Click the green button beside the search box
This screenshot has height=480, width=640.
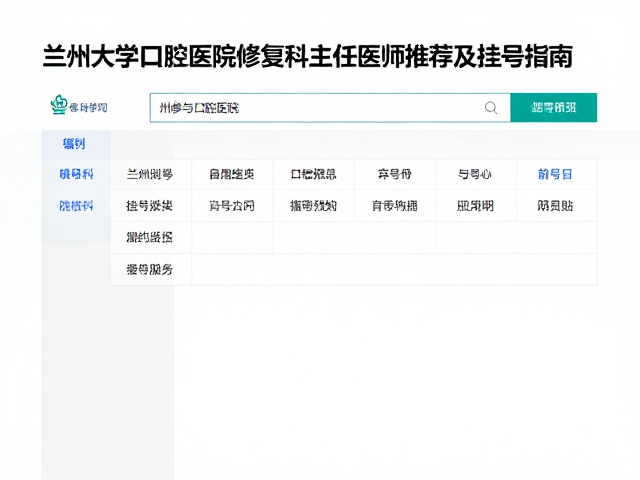pos(553,108)
